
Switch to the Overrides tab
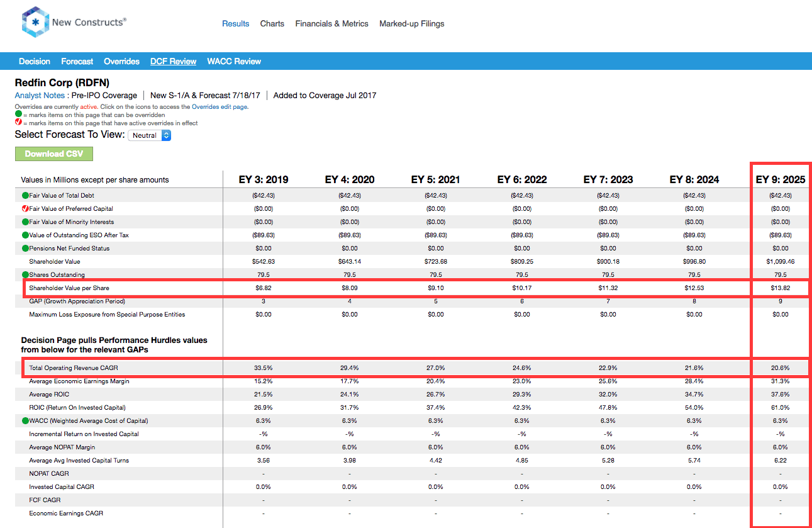coord(122,61)
